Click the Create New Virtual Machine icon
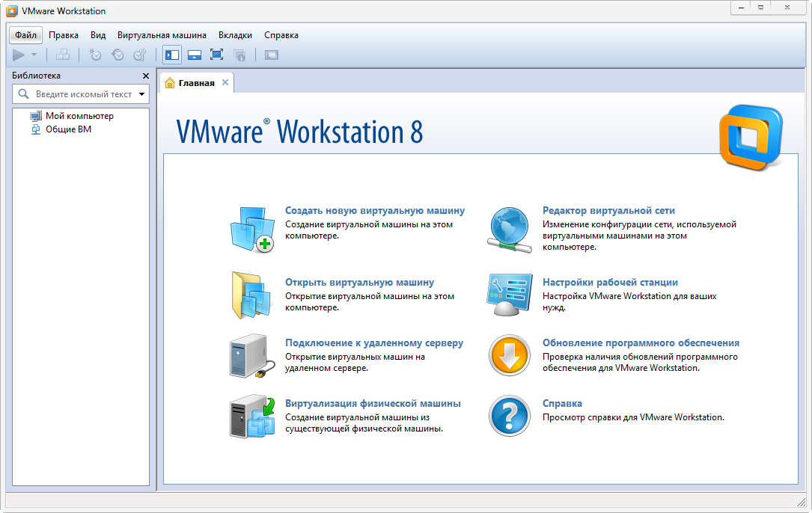The image size is (812, 513). (x=251, y=229)
